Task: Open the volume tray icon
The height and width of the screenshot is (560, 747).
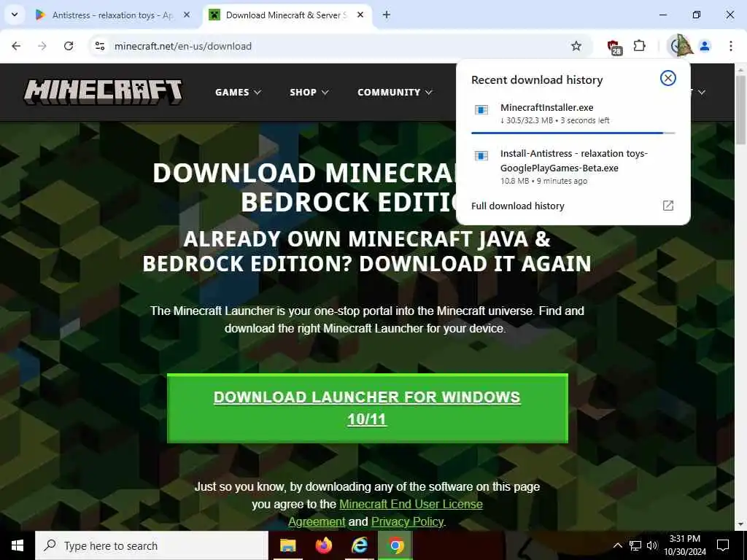Action: [x=652, y=545]
